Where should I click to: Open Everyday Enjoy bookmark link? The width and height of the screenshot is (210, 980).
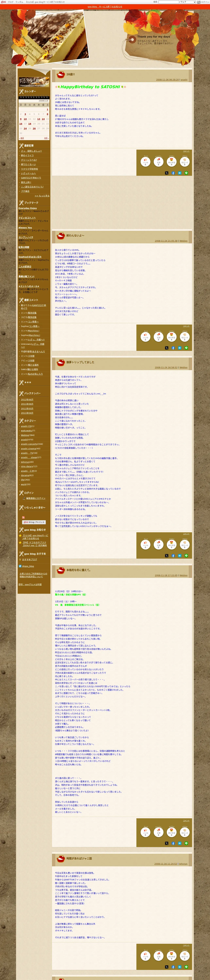pyautogui.click(x=28, y=208)
